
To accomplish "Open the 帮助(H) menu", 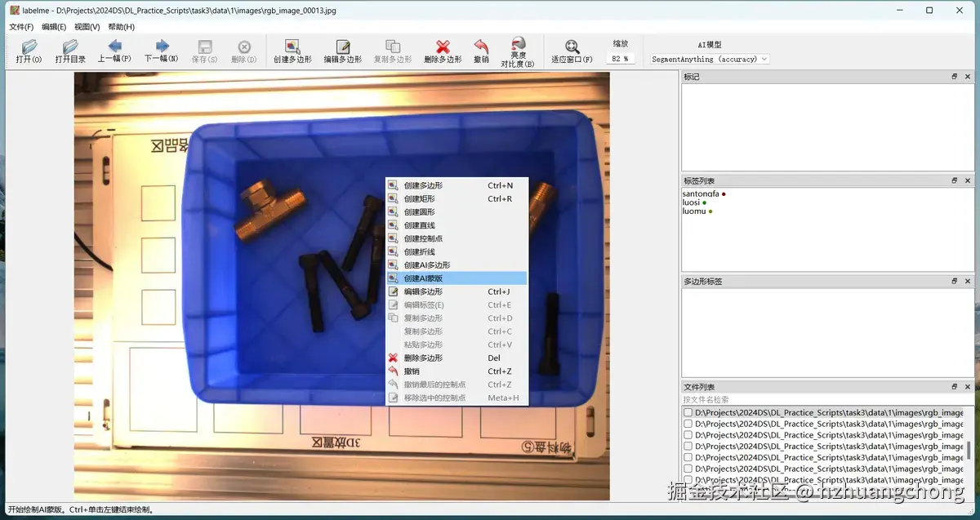I will (x=122, y=27).
